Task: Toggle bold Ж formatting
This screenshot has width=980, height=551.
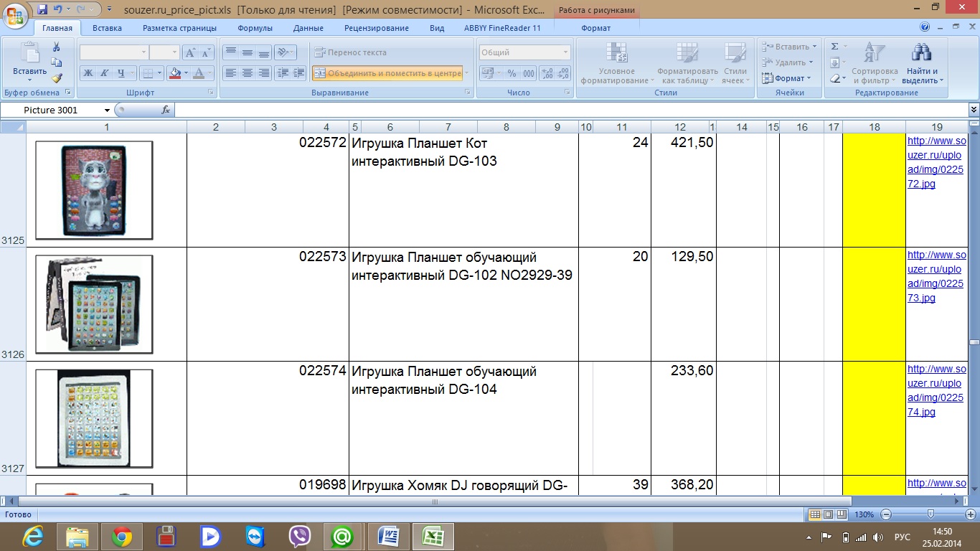Action: tap(88, 73)
